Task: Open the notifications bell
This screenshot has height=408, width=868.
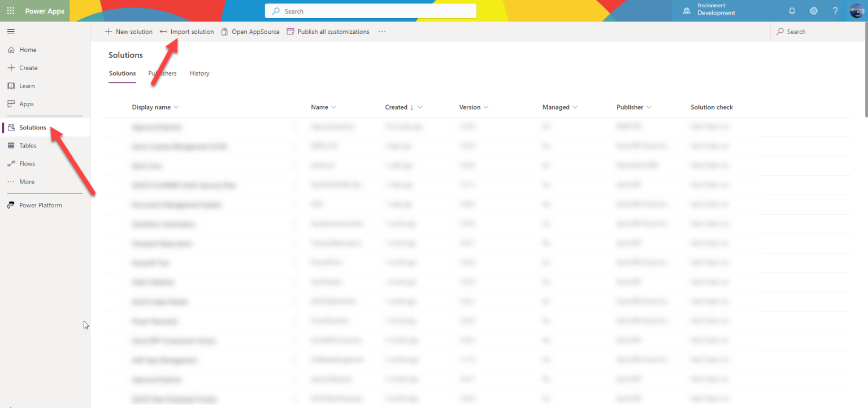Action: coord(792,11)
